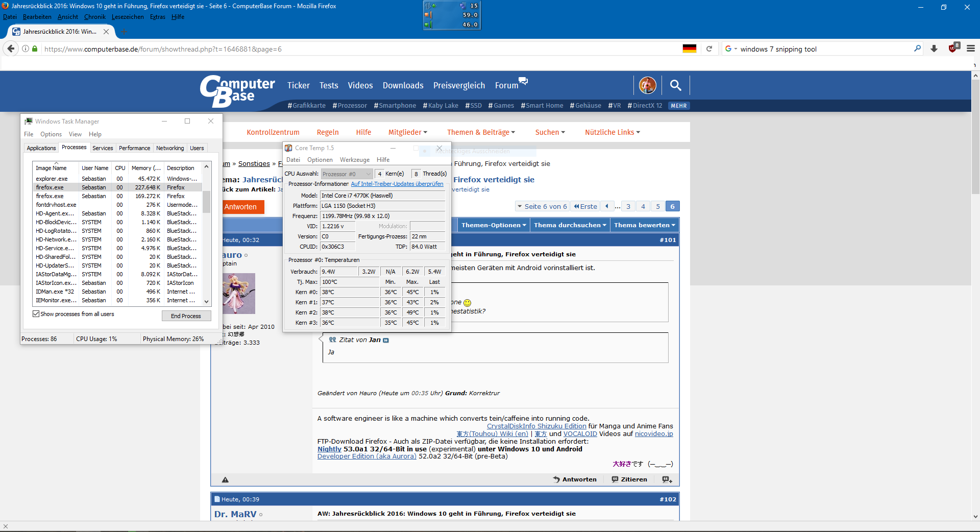Open Core Temp's Werkzeuge menu
Image resolution: width=980 pixels, height=532 pixels.
(354, 160)
